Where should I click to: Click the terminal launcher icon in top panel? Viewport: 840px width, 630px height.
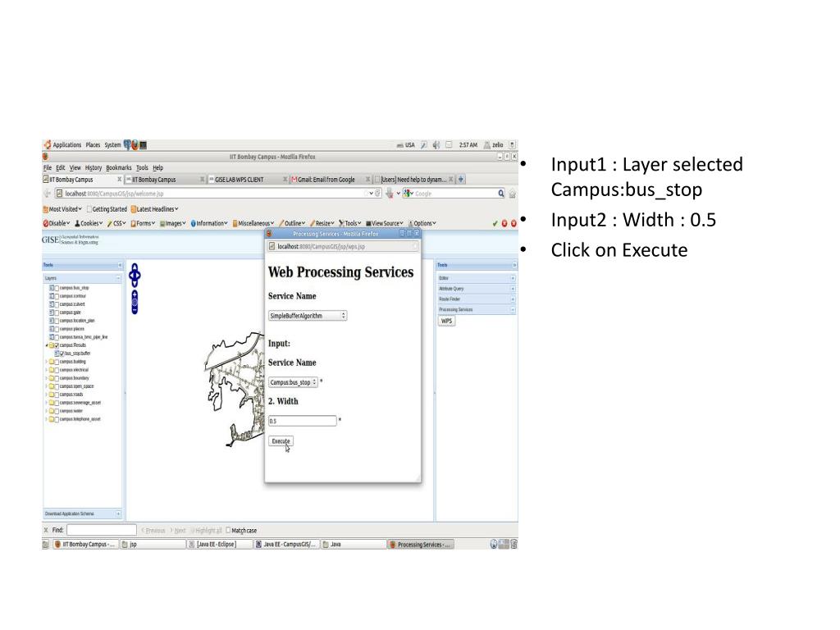pos(143,144)
